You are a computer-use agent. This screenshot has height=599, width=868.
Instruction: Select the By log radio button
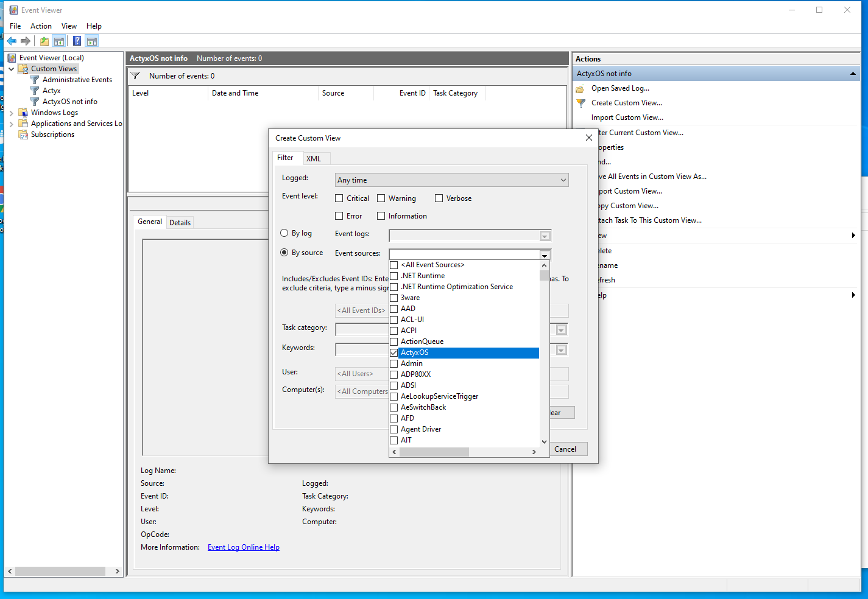pyautogui.click(x=284, y=233)
